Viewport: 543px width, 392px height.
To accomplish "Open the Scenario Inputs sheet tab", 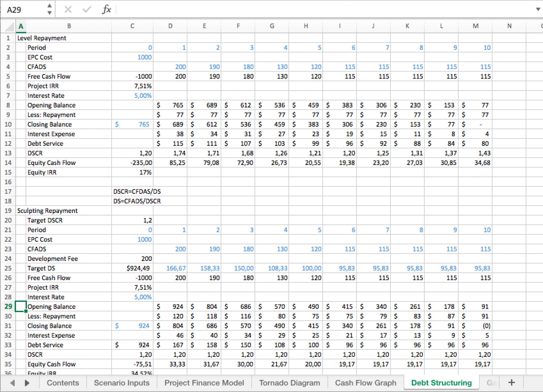I will coord(122,383).
